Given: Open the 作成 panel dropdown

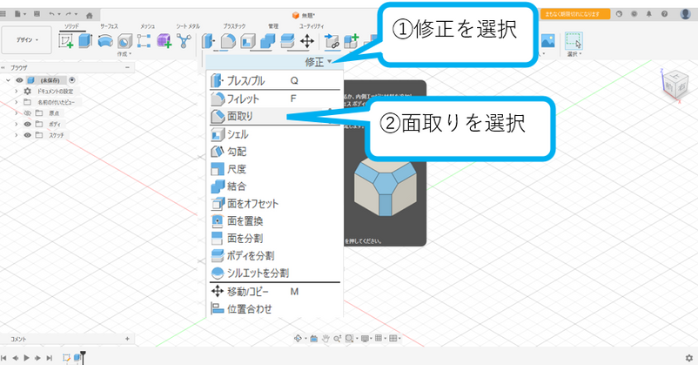Looking at the screenshot, I should (124, 54).
